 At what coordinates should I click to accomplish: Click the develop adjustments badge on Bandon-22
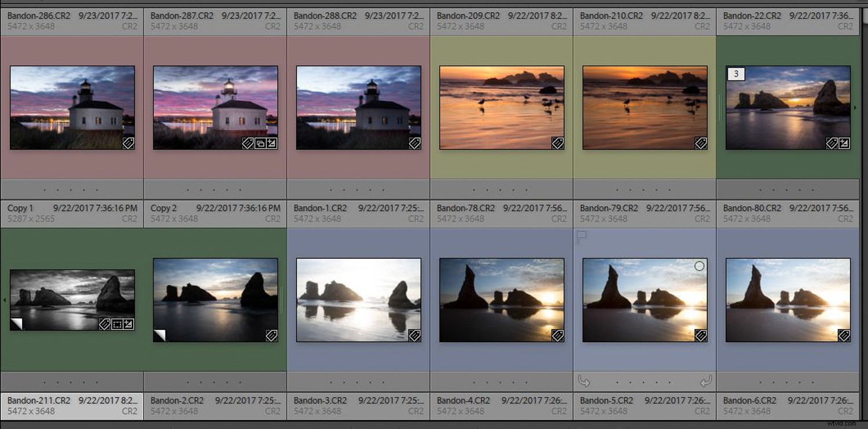pyautogui.click(x=843, y=143)
